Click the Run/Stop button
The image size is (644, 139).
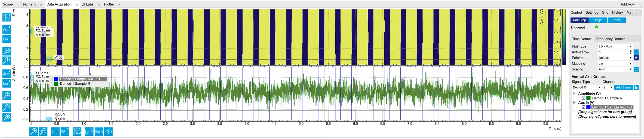click(x=579, y=20)
